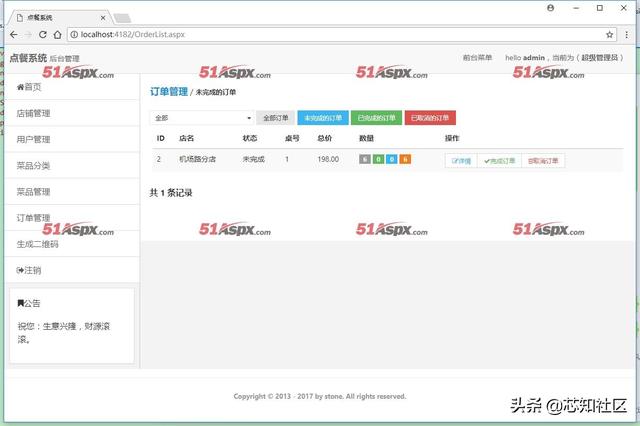Image resolution: width=640 pixels, height=426 pixels.
Task: Click the 公告 notice heading
Action: pyautogui.click(x=29, y=303)
